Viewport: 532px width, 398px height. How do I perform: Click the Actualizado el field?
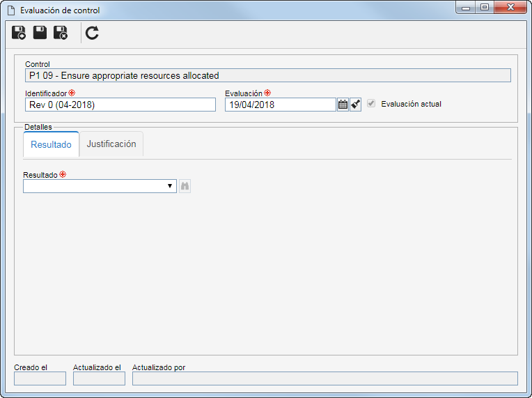coord(99,378)
